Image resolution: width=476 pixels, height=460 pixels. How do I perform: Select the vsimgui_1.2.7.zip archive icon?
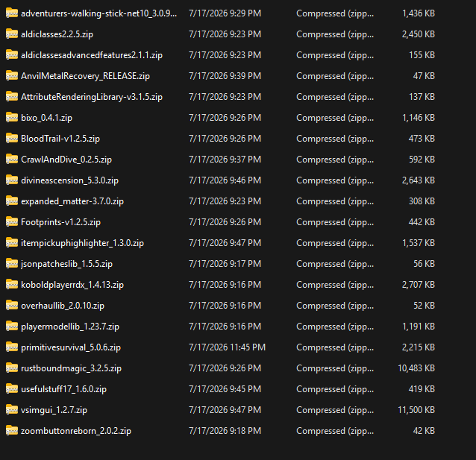click(12, 409)
